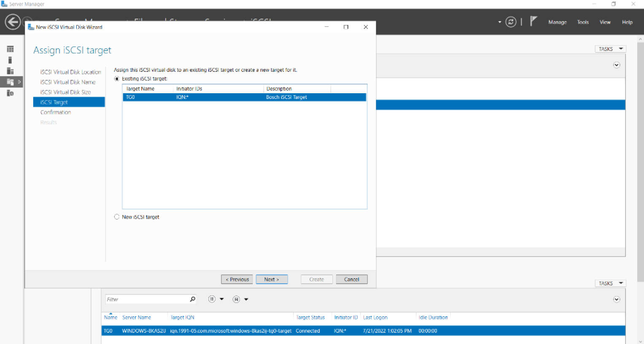Viewport: 644px width, 344px height.
Task: Open the notifications flag in Server Manager
Action: tap(534, 21)
